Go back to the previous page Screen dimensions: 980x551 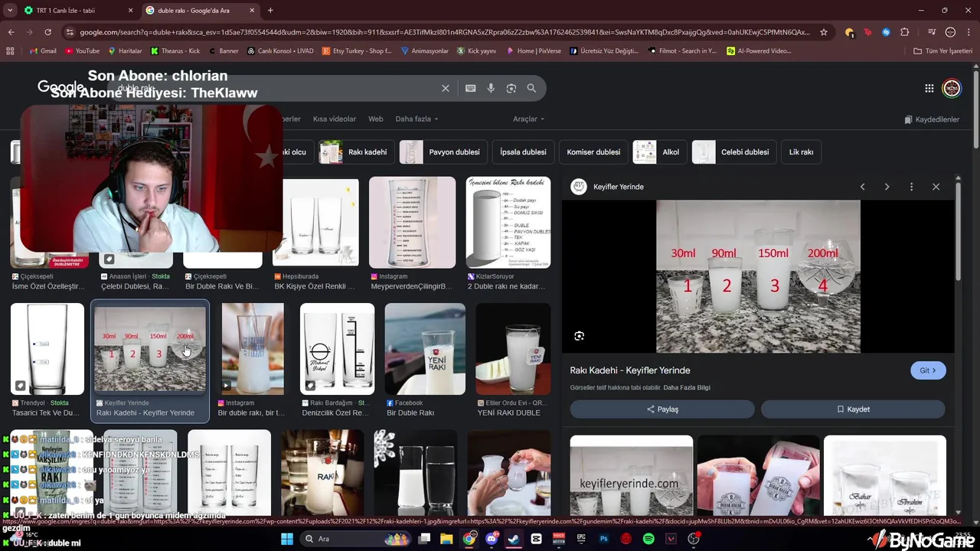(x=11, y=32)
